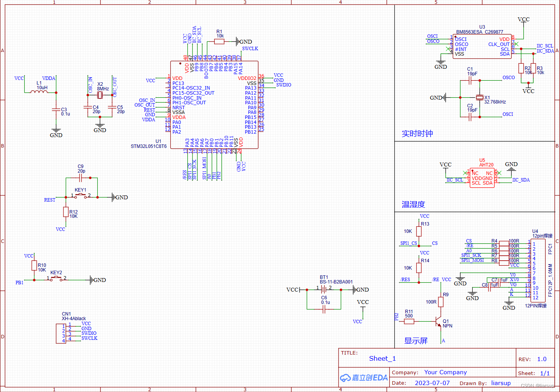This screenshot has height=392, width=560.
Task: Click the 温湿度 section label
Action: coord(413,204)
